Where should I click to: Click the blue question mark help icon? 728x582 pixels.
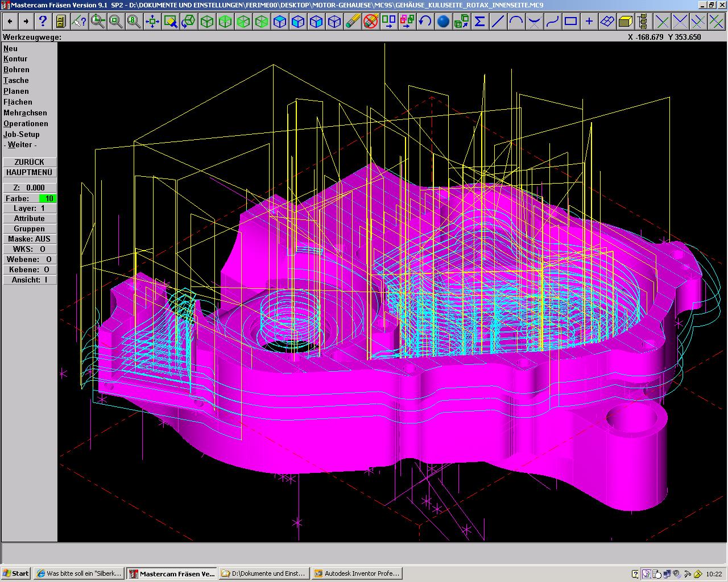(43, 22)
